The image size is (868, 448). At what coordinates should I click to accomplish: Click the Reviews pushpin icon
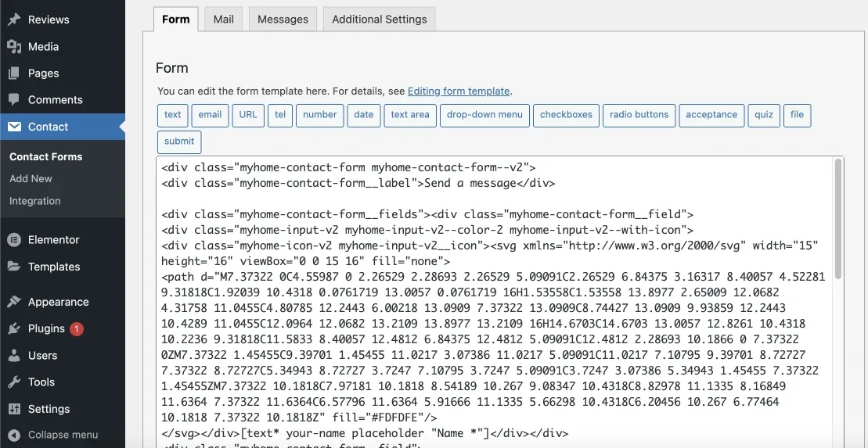click(x=14, y=20)
